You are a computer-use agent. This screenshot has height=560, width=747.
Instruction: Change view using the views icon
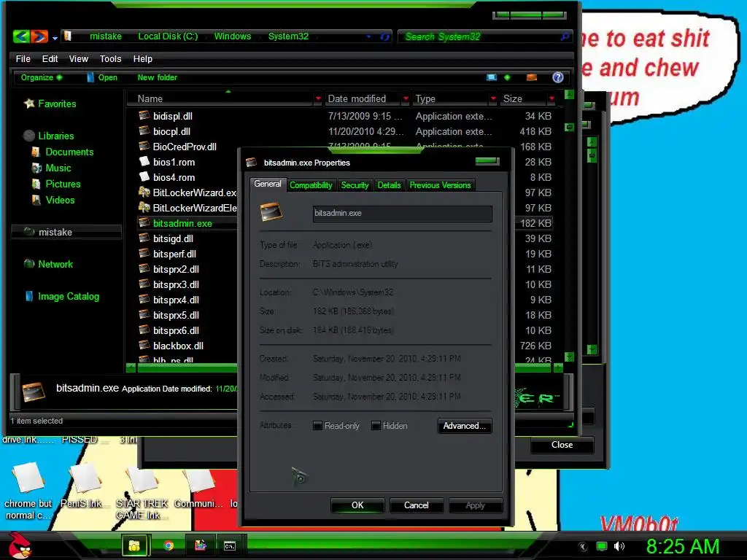tap(492, 77)
